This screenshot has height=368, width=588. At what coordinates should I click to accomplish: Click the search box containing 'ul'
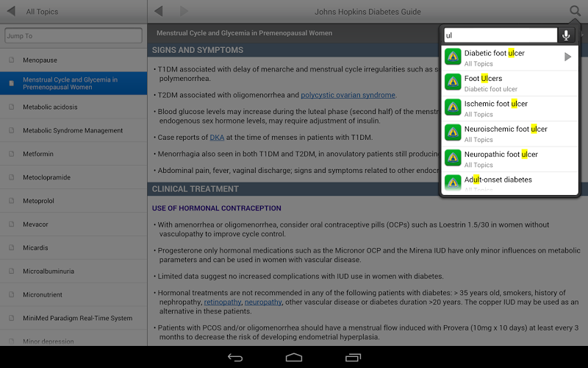coord(501,35)
